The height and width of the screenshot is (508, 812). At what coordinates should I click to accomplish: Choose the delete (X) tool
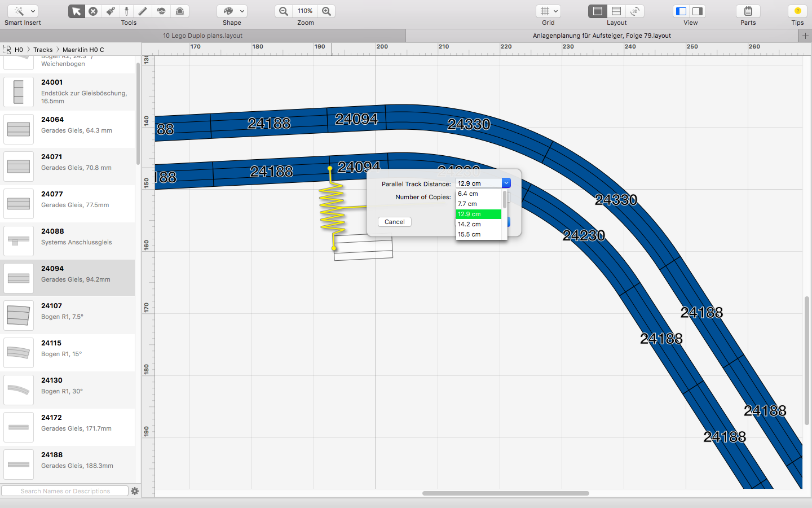point(93,11)
